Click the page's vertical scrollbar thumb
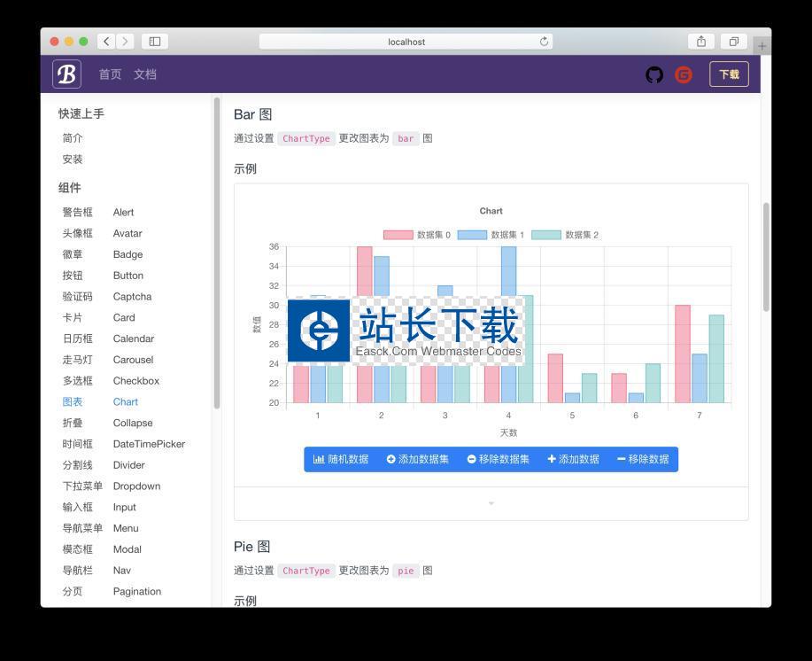 (x=766, y=257)
